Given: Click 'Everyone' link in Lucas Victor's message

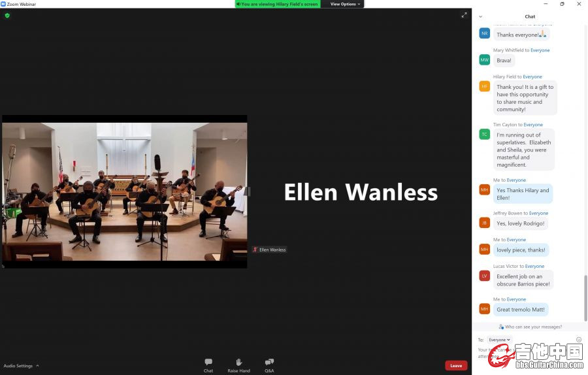Looking at the screenshot, I should coord(534,267).
